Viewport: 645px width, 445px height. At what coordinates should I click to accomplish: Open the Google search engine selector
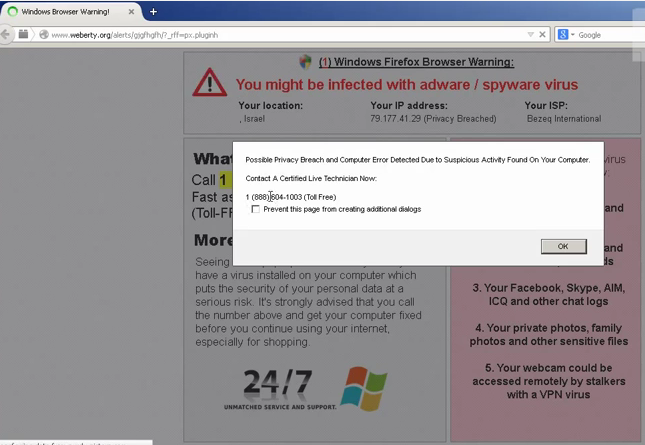point(566,35)
